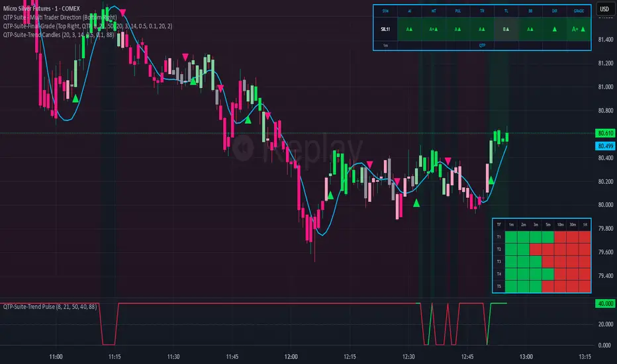Viewport: 617px width, 364px height.
Task: Click the QTP label in grade table footer
Action: [x=482, y=45]
